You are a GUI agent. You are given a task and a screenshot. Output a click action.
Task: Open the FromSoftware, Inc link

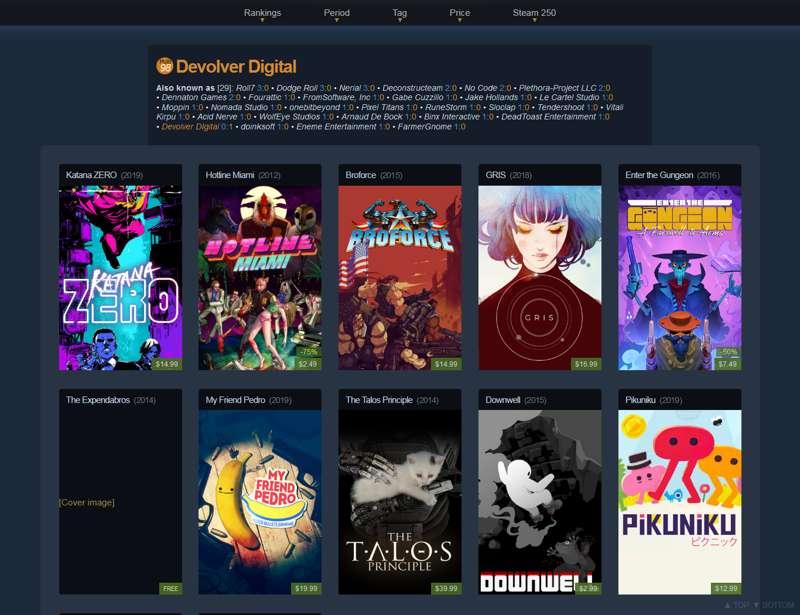coord(336,97)
